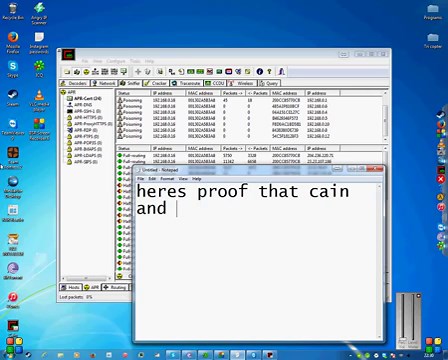Viewport: 448px width, 360px height.
Task: Open the Decoders tab in Cain
Action: pyautogui.click(x=74, y=83)
